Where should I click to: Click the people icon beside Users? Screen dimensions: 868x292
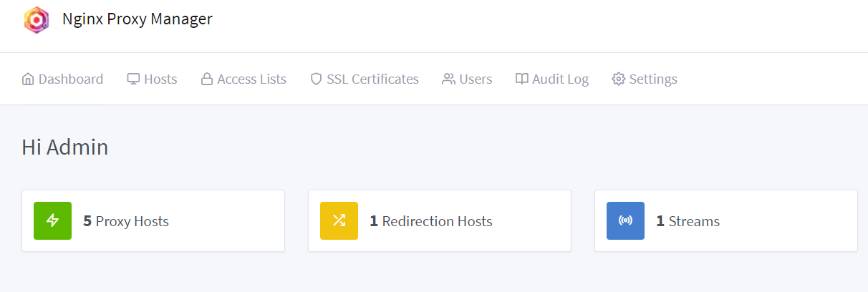click(449, 79)
